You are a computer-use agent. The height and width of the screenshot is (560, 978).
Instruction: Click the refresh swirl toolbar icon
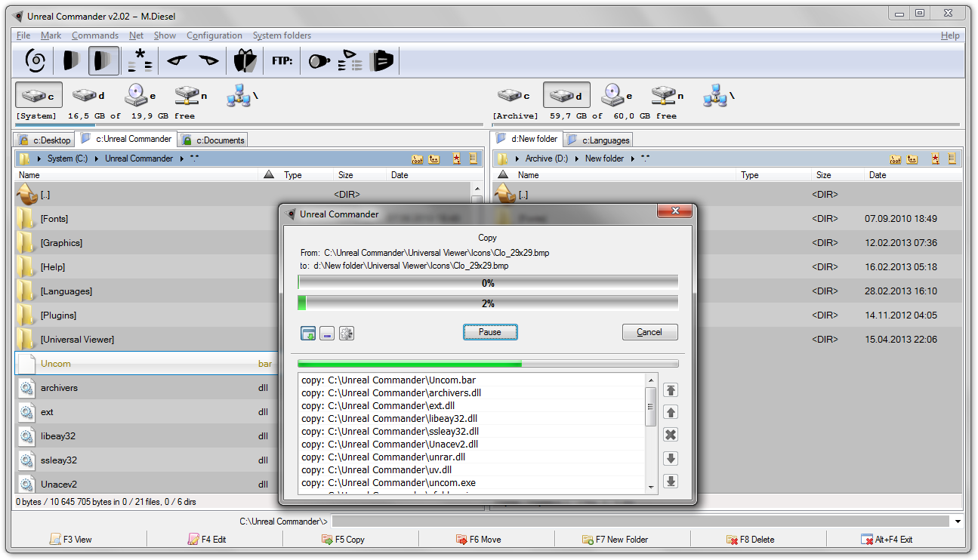pos(35,60)
